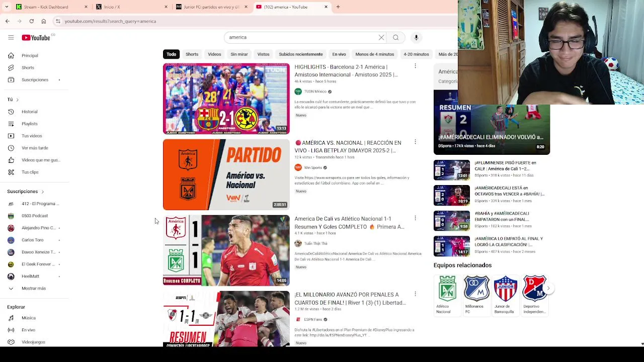This screenshot has width=644, height=362.
Task: Open a new browser tab
Action: tap(338, 7)
